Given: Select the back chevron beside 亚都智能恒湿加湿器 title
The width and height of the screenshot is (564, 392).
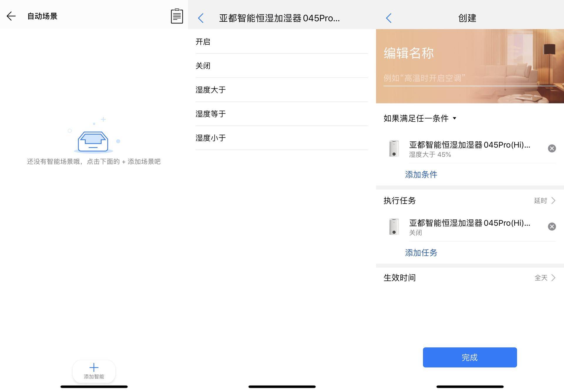Looking at the screenshot, I should pos(201,18).
